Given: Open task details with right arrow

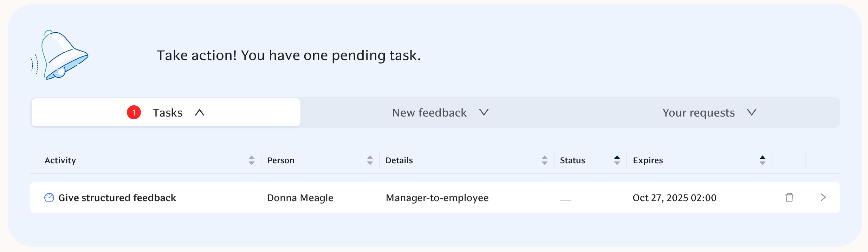Looking at the screenshot, I should 823,197.
